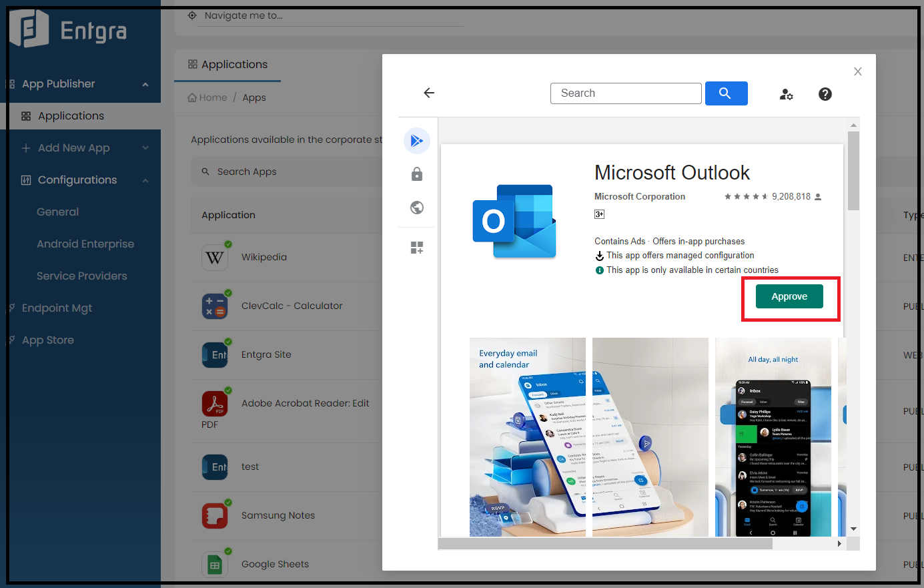Click the scroll down arrow in dialog
This screenshot has height=588, width=924.
853,529
